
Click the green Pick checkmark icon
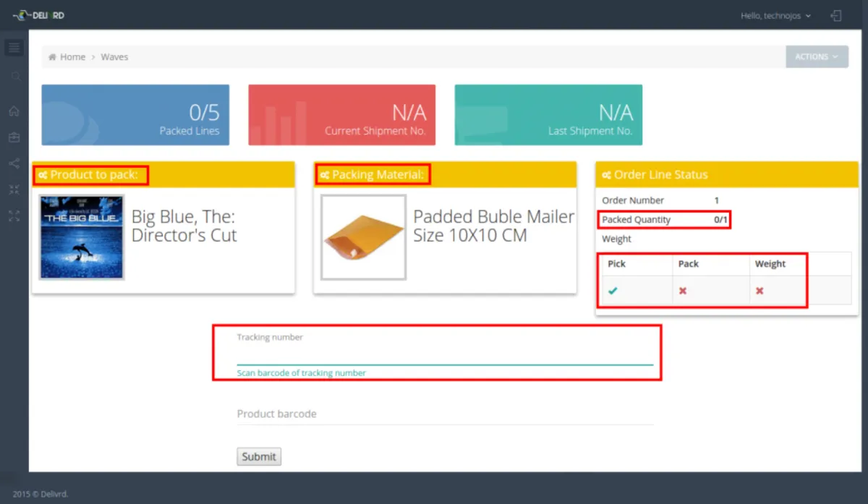tap(613, 291)
